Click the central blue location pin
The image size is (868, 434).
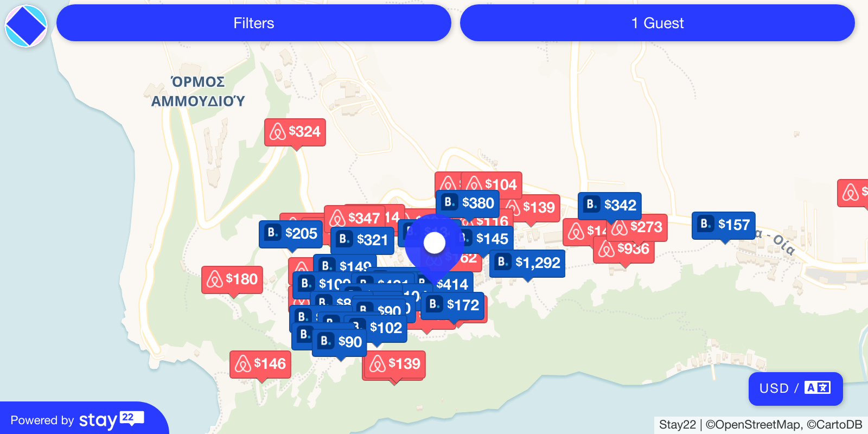point(434,244)
